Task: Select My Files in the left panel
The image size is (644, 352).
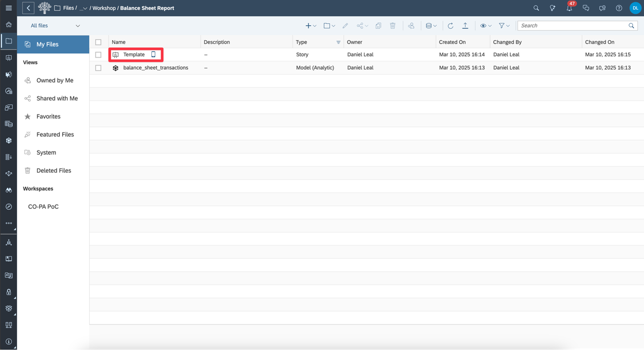Action: tap(53, 45)
